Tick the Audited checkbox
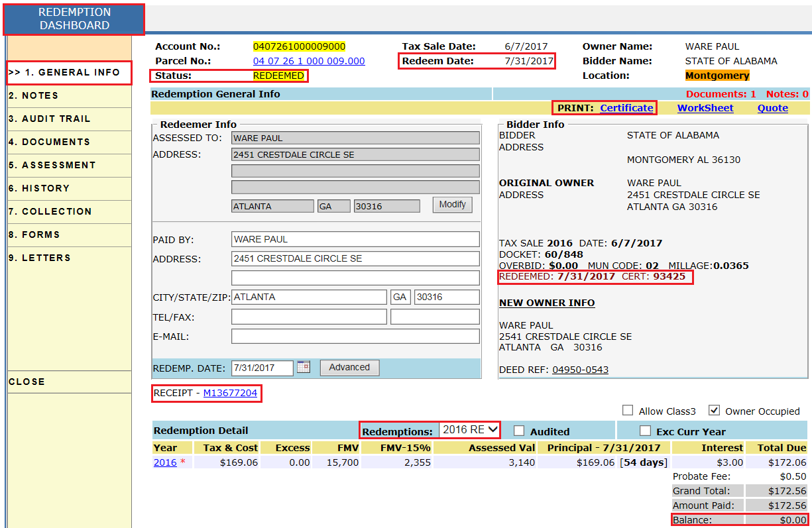The height and width of the screenshot is (528, 812). [519, 431]
